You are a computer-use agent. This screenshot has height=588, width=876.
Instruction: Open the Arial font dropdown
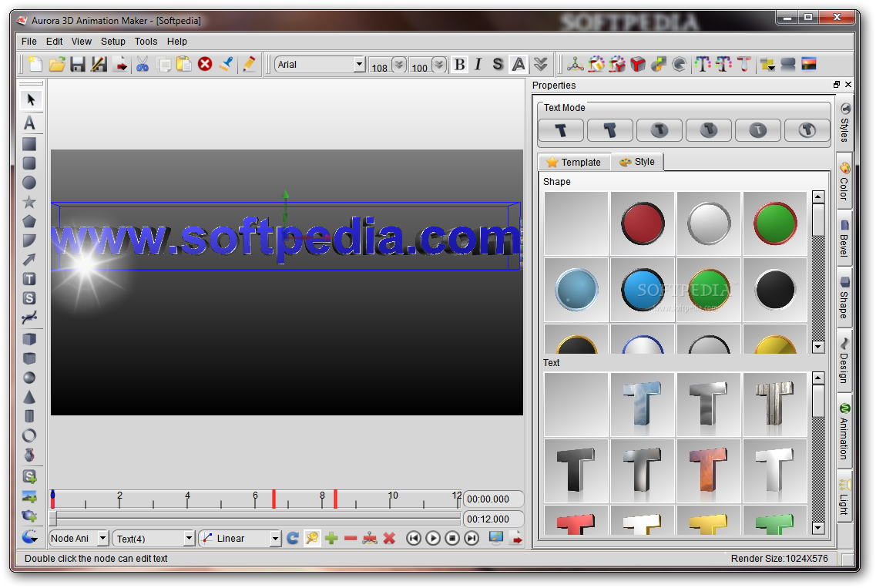359,64
